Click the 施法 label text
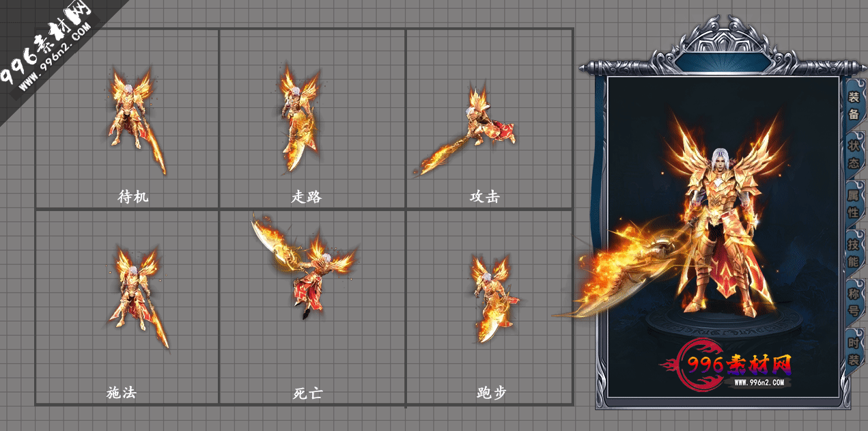Image resolution: width=868 pixels, height=431 pixels. pyautogui.click(x=122, y=393)
